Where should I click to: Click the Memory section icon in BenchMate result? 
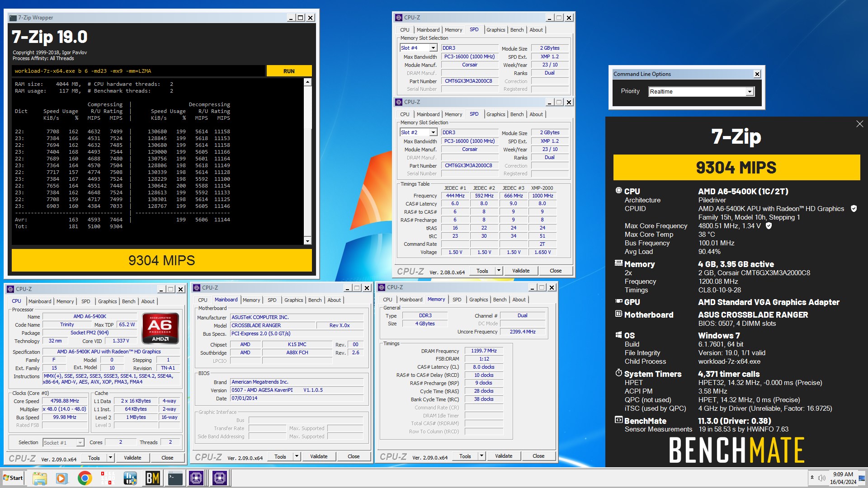tap(618, 263)
